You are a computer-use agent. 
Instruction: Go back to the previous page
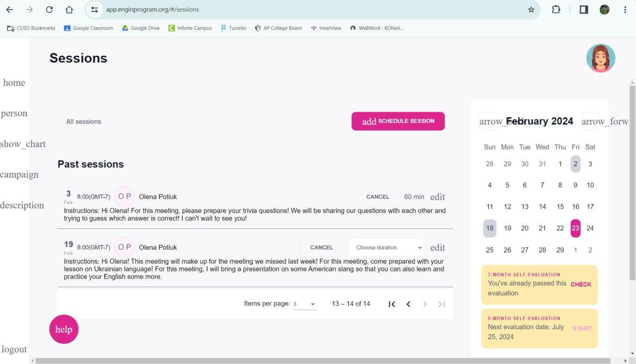pos(9,9)
